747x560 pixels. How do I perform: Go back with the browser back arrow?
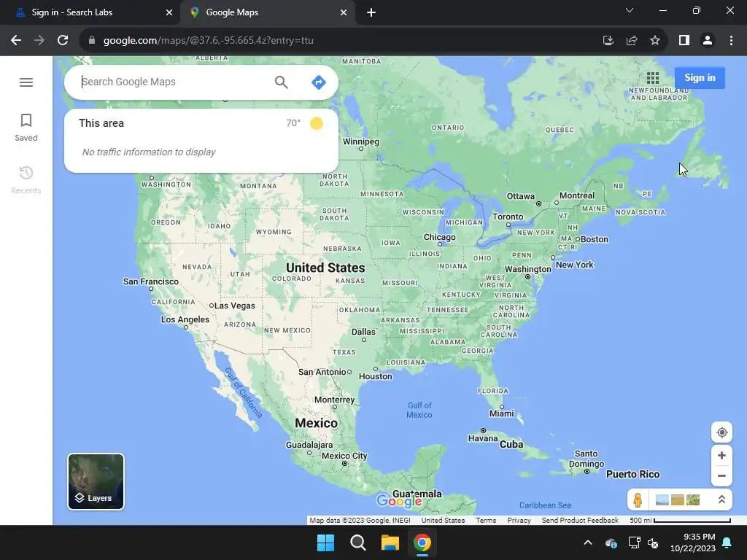click(16, 41)
